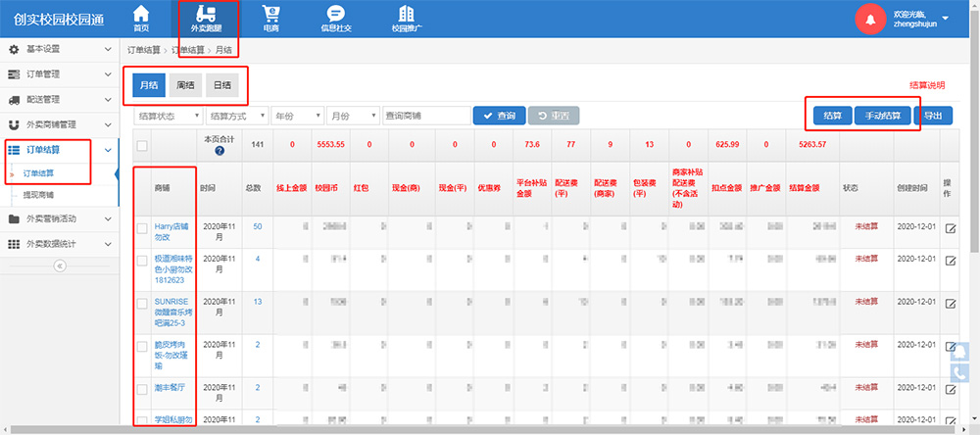Expand the 年份 year dropdown
The height and width of the screenshot is (435, 980).
(x=297, y=116)
